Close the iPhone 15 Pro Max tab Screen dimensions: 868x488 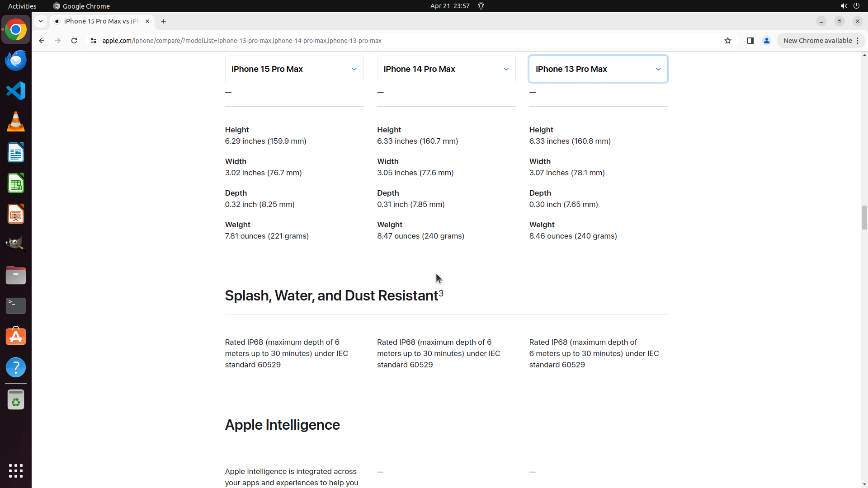(x=147, y=21)
